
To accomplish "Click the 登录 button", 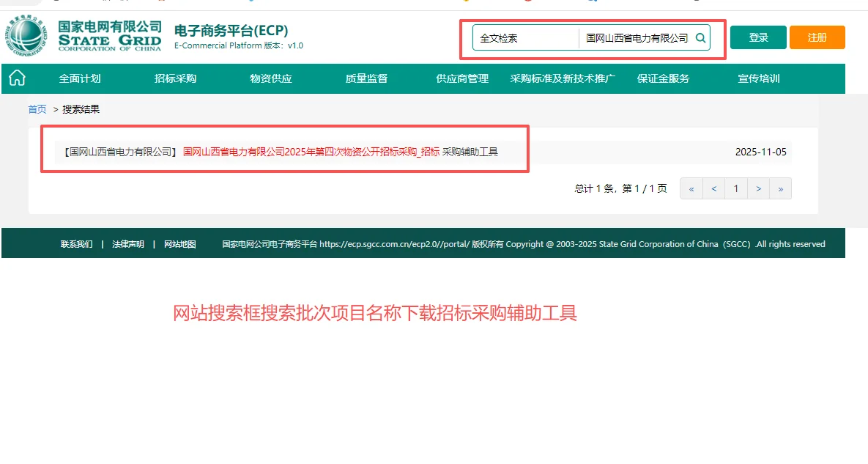I will [x=758, y=37].
